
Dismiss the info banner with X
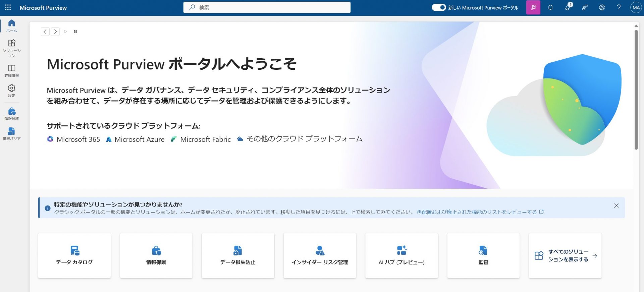[616, 206]
